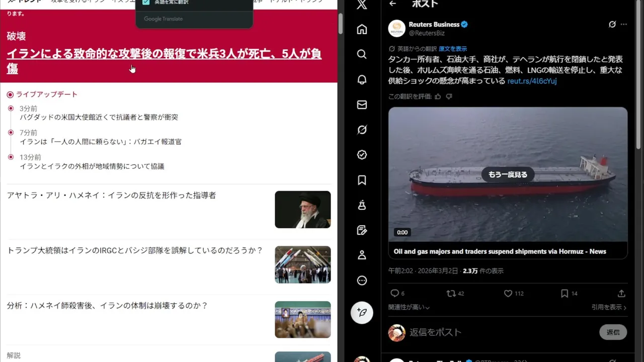The height and width of the screenshot is (362, 644).
Task: Open Reuters Business profile avatar
Action: point(397,29)
